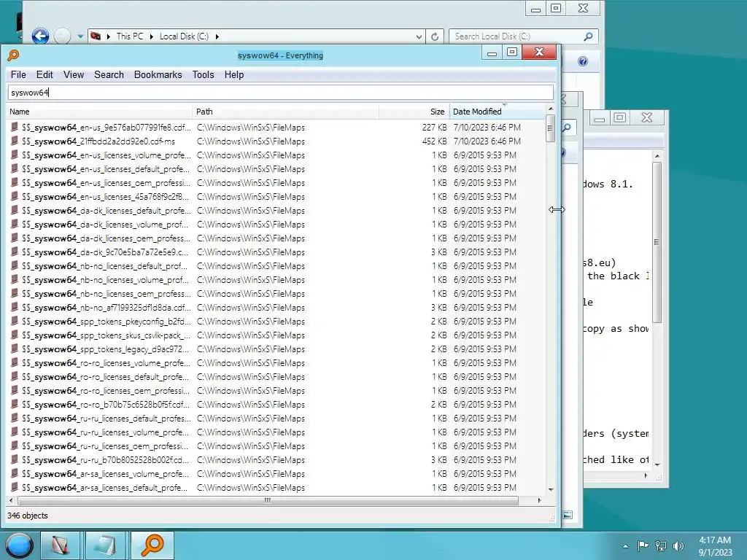Select $$_syswow64_nb-no_af7199325df1d8da.cdf row
This screenshot has height=560, width=747.
point(276,307)
